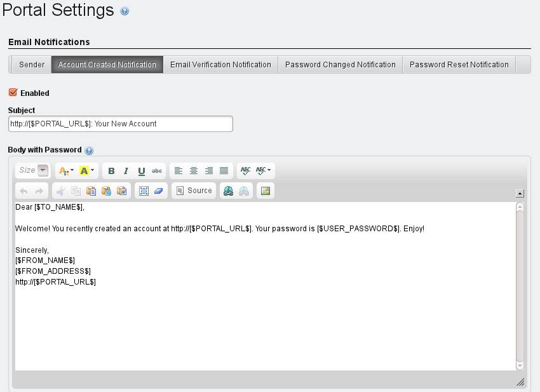Center align the text

point(194,170)
